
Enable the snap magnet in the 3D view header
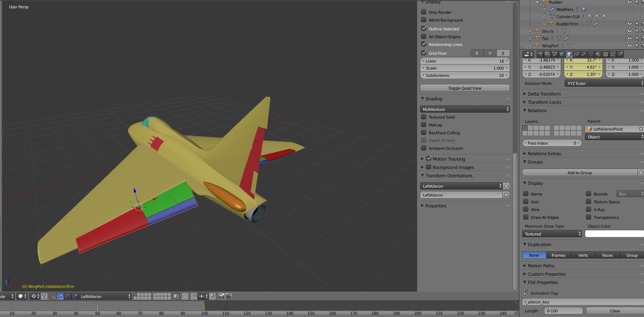(x=194, y=296)
